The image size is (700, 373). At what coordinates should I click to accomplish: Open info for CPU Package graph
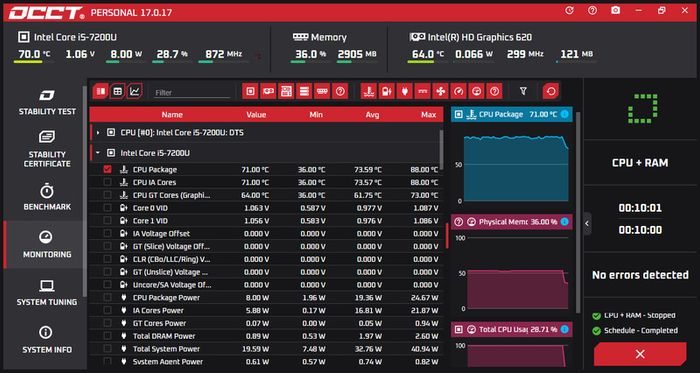coord(565,114)
